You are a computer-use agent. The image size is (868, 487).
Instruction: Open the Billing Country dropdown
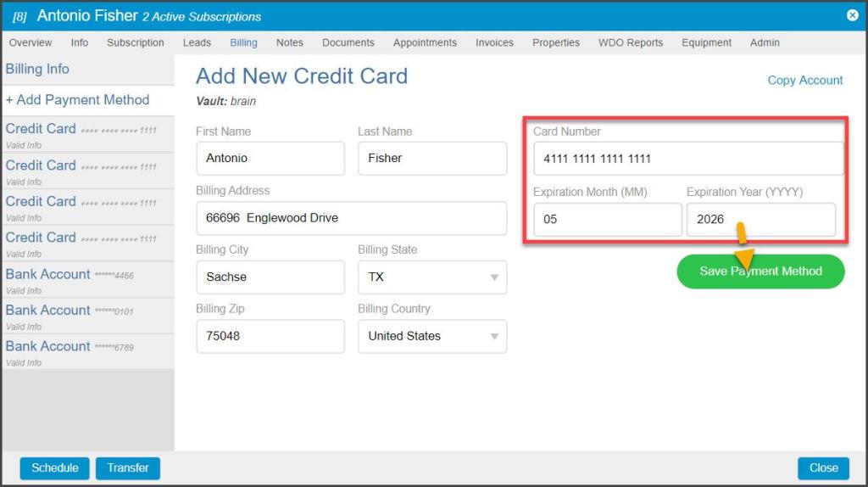[432, 337]
